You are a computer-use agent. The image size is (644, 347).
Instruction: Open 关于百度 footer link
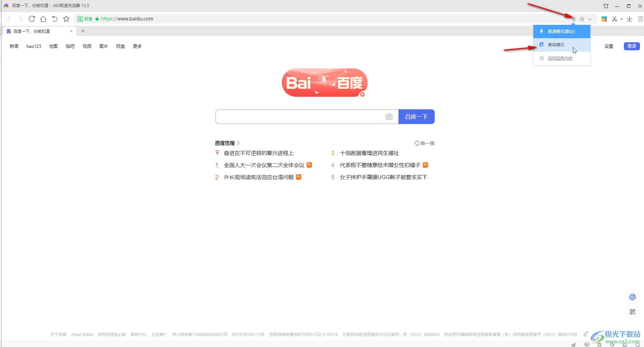click(x=58, y=335)
